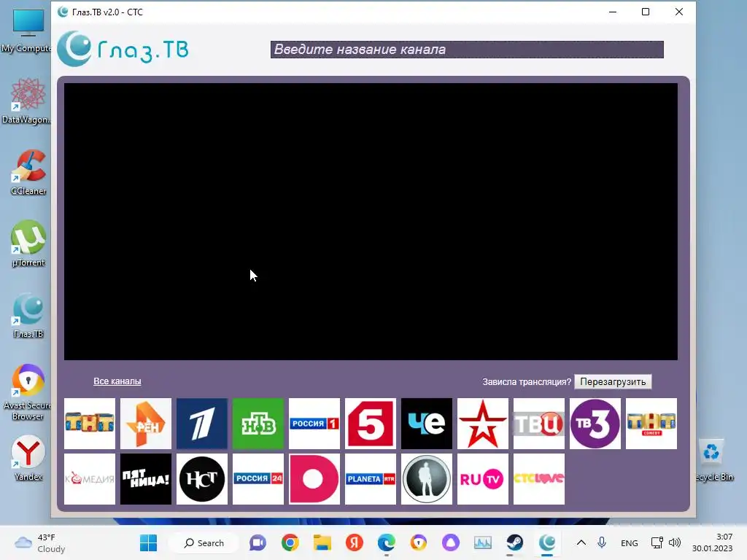Screen dimensions: 747x560
Task: Click the black video player area
Action: pos(371,222)
